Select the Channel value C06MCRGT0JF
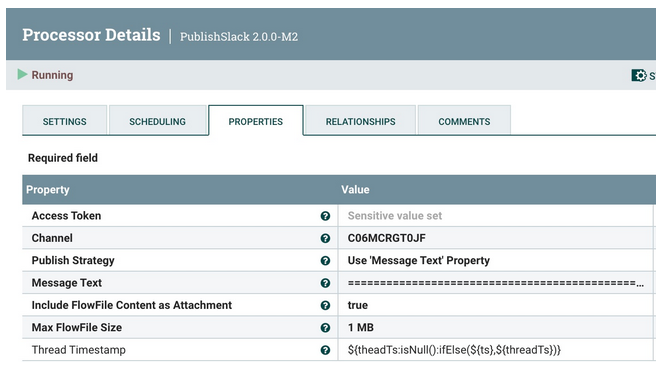The width and height of the screenshot is (663, 368). click(x=386, y=238)
